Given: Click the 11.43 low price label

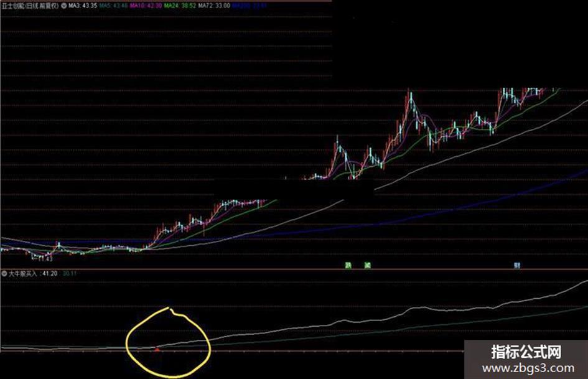Looking at the screenshot, I should pos(46,259).
